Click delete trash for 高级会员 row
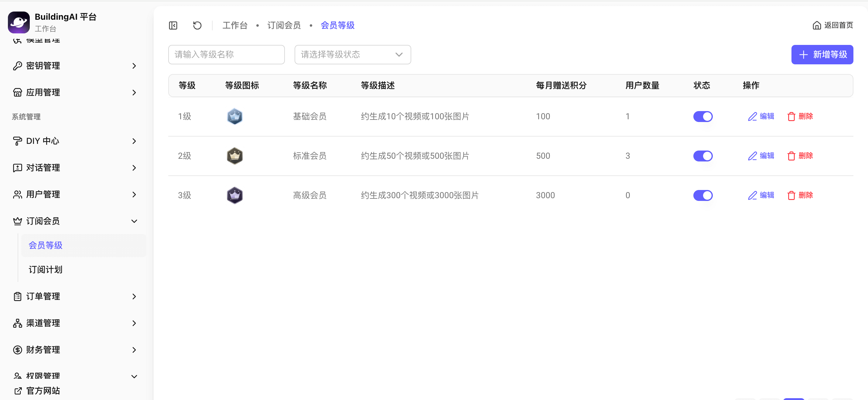The height and width of the screenshot is (400, 868). click(x=791, y=195)
